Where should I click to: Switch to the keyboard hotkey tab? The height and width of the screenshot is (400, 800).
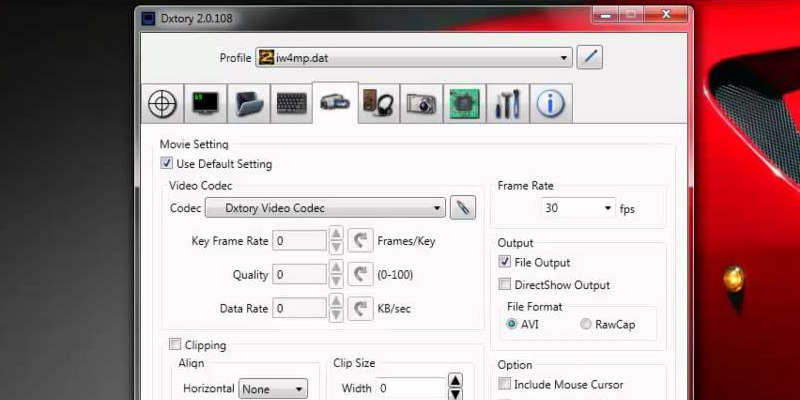point(292,104)
